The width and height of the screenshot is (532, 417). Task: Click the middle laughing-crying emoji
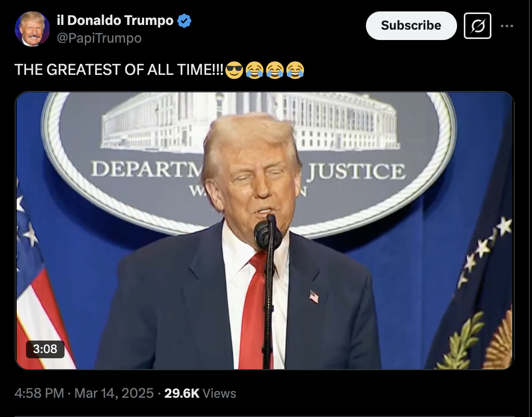(x=275, y=70)
